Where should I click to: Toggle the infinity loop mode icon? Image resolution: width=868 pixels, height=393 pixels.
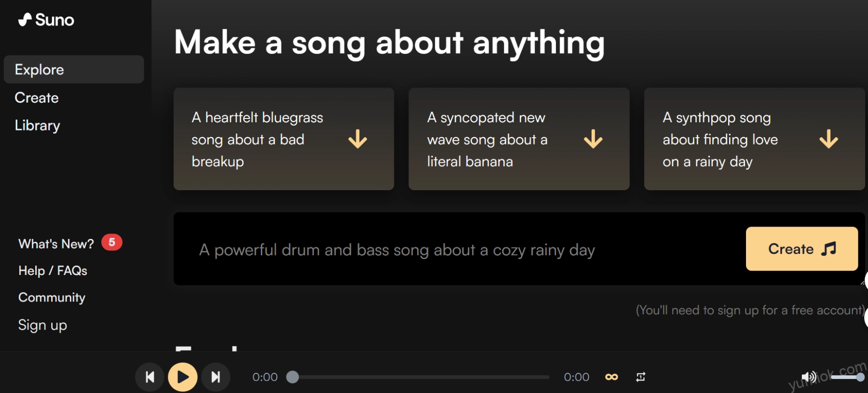(x=611, y=377)
